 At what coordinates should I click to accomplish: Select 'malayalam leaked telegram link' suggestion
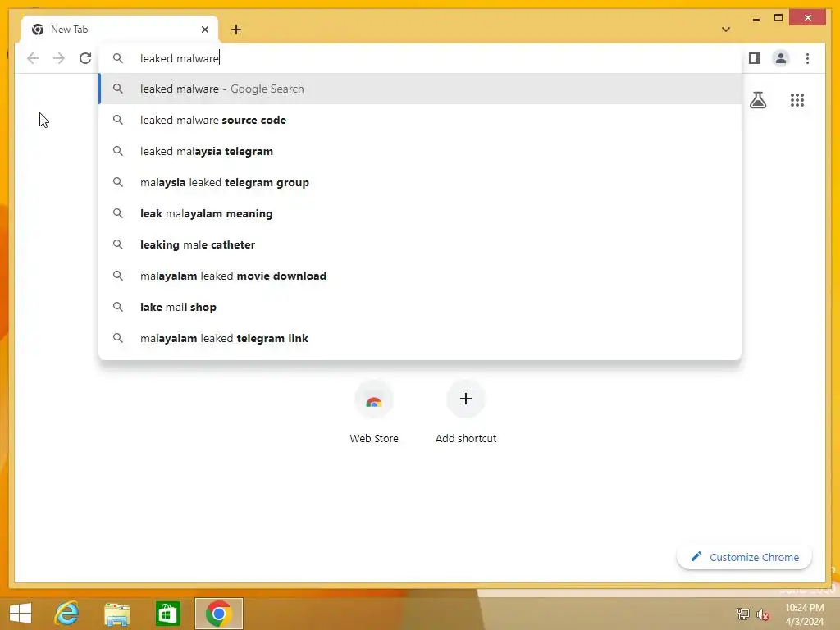pos(421,338)
